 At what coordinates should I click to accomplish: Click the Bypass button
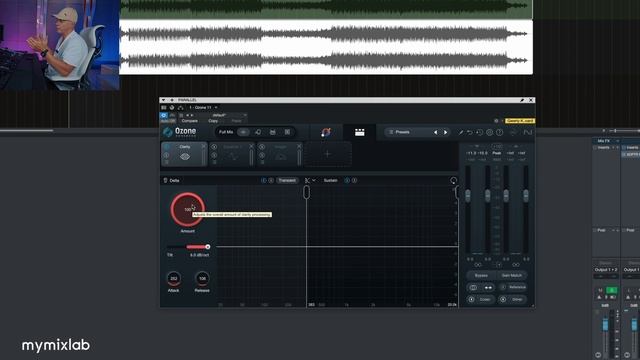(481, 276)
